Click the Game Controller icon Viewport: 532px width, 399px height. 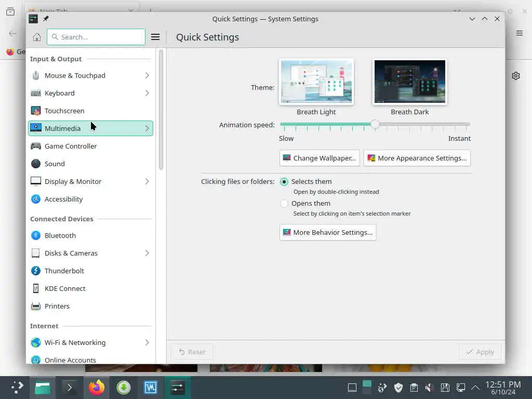coord(36,146)
